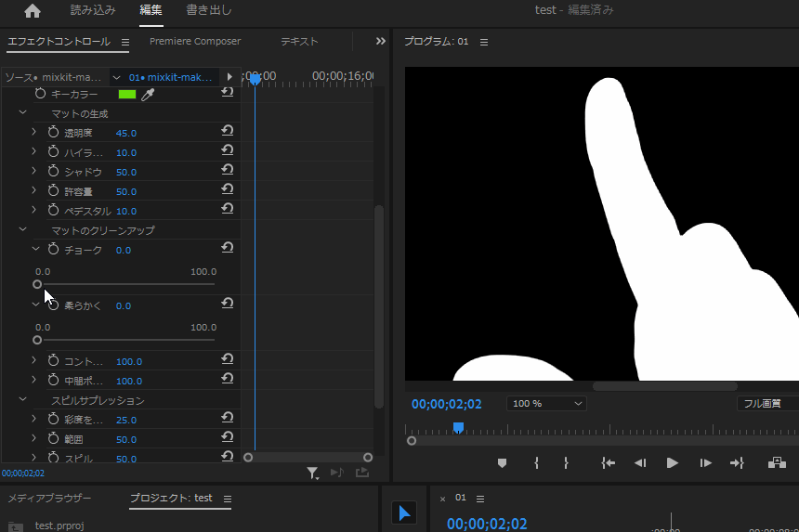
Task: Step forward one frame
Action: click(x=705, y=462)
